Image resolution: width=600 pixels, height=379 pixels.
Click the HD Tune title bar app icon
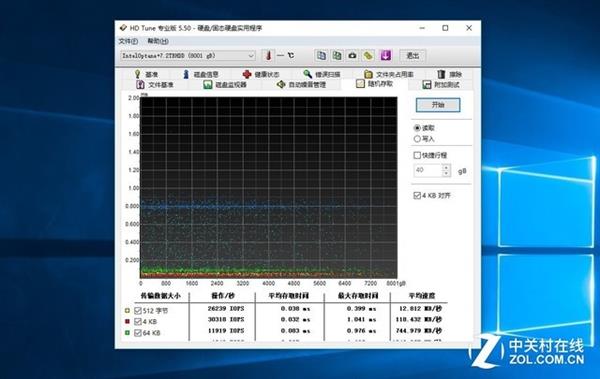point(123,28)
